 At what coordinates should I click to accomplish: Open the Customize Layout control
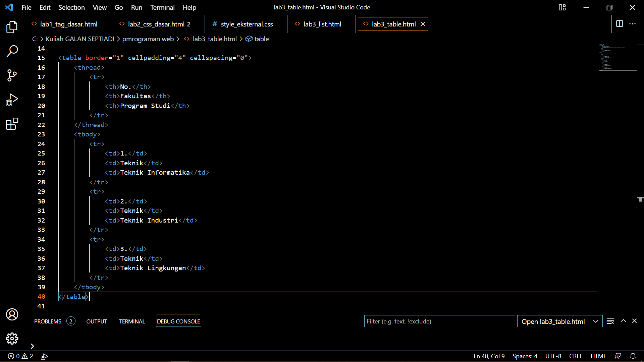click(562, 7)
